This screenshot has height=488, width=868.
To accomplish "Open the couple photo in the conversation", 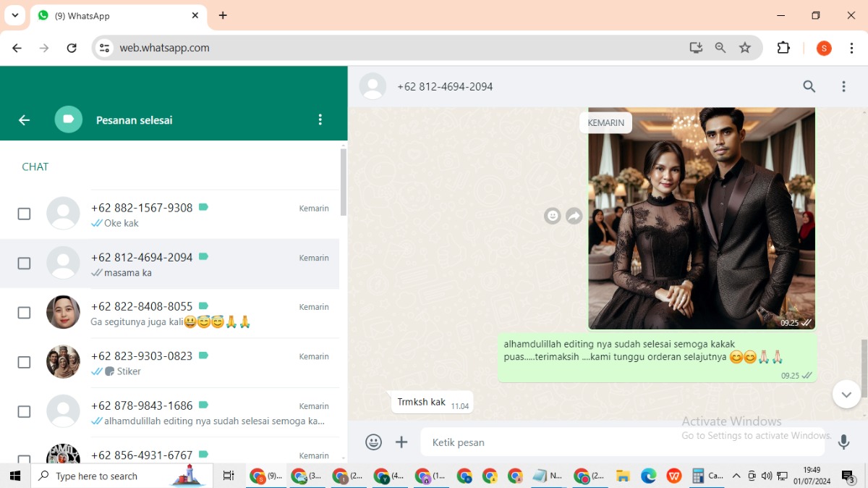I will coord(701,219).
